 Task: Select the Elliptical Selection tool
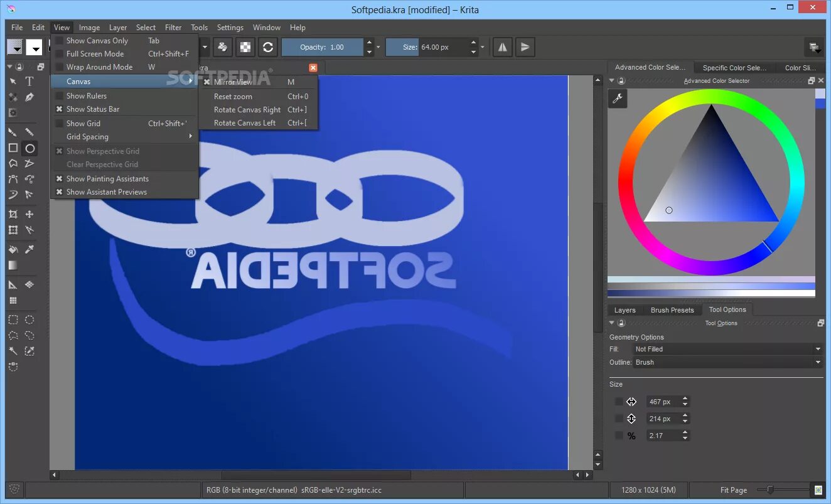point(29,319)
